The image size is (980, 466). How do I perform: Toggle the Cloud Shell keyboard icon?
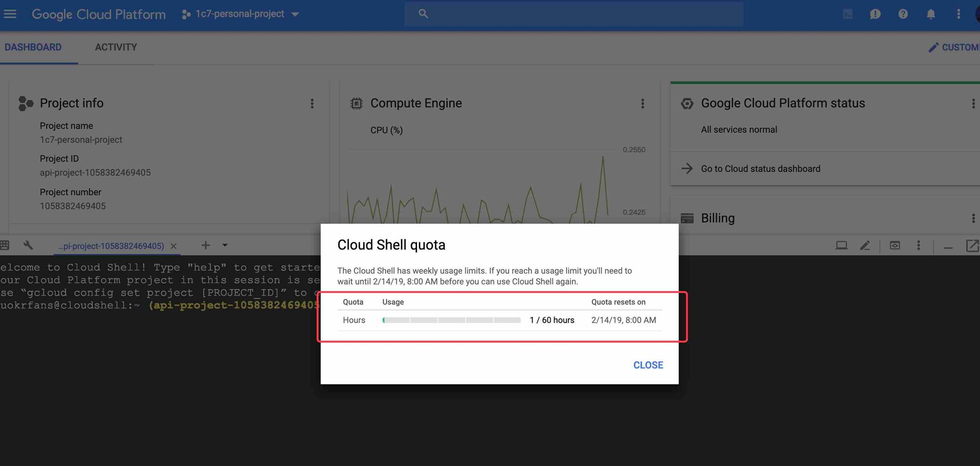[5, 245]
